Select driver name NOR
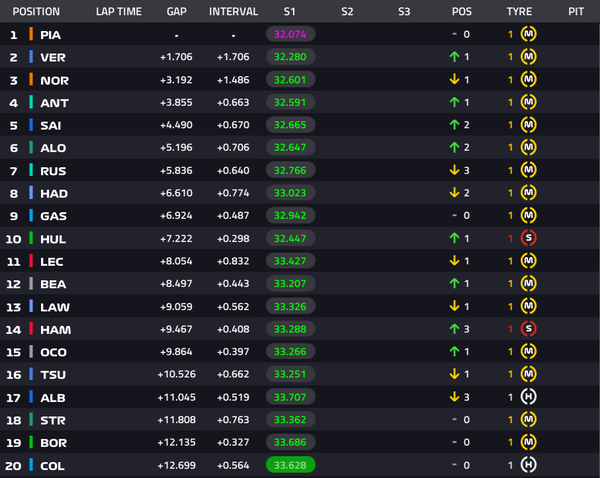Viewport: 600px width, 478px height. click(55, 80)
